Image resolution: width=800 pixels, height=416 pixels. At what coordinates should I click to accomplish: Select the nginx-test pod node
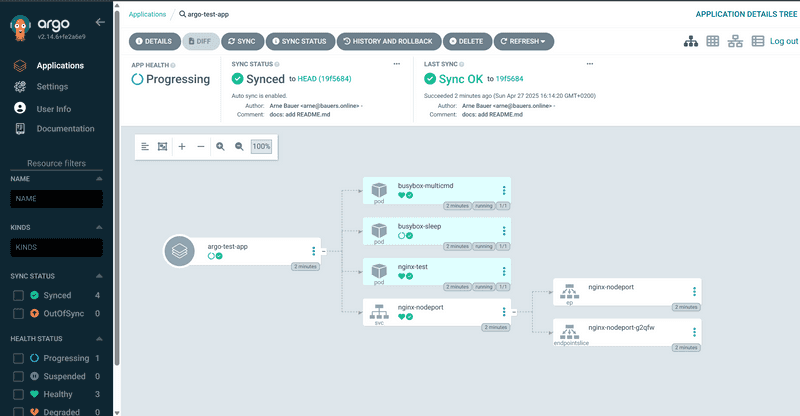tap(437, 272)
